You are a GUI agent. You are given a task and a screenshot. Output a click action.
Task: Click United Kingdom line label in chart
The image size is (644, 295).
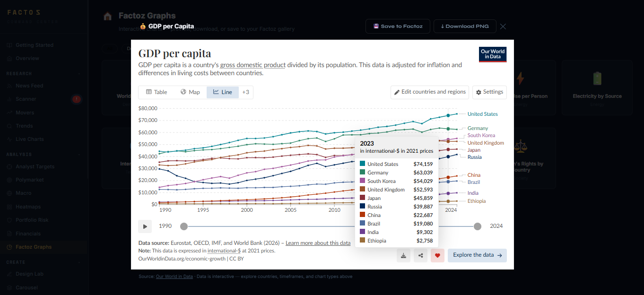[x=486, y=143]
